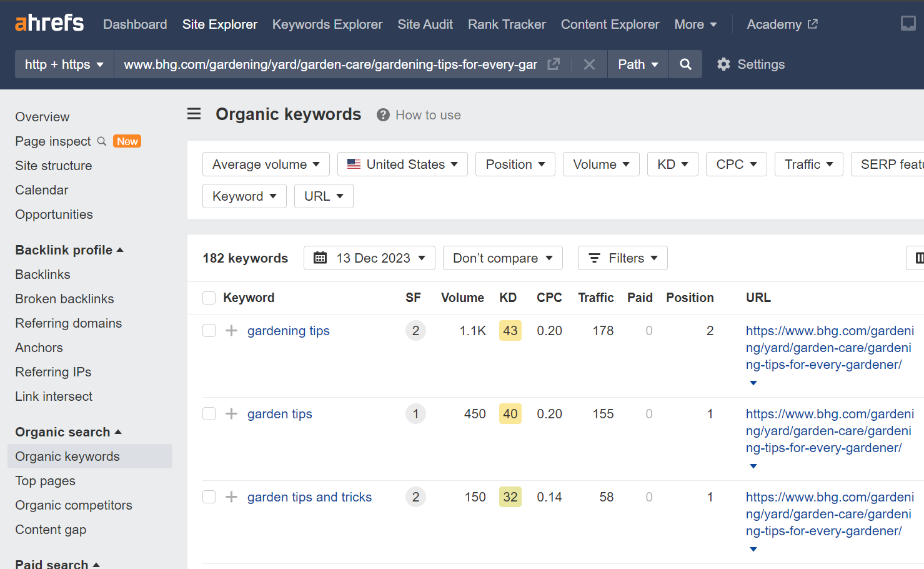The height and width of the screenshot is (569, 924).
Task: Open URL in new tab icon
Action: 554,64
